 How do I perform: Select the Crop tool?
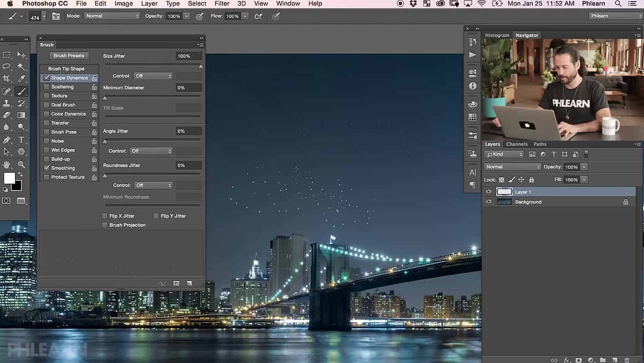pos(6,79)
